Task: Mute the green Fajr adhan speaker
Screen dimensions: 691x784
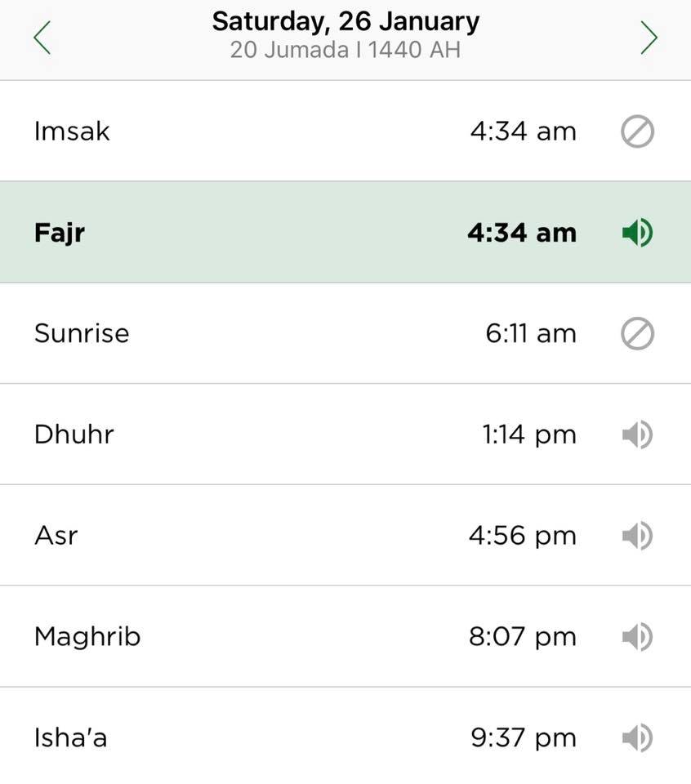Action: tap(637, 233)
